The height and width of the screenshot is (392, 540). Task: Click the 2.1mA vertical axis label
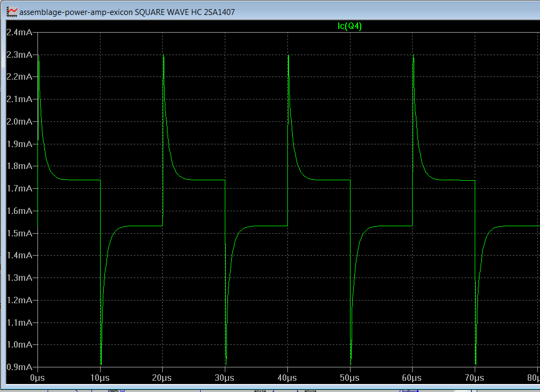click(x=19, y=99)
